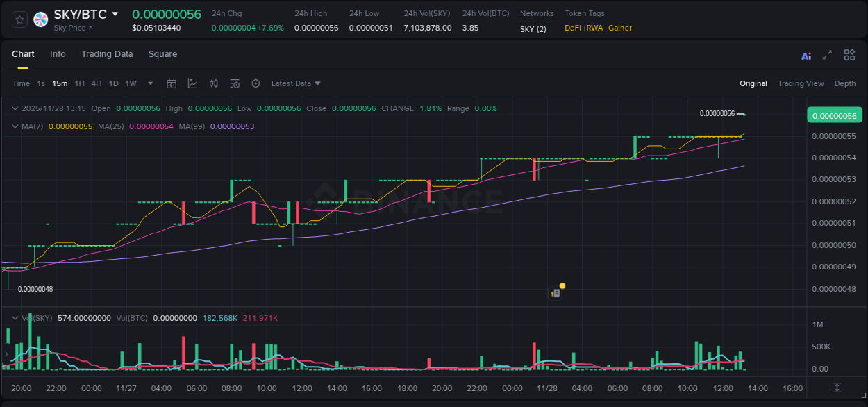
Task: Open SKY/BTC pair selector dropdown
Action: pyautogui.click(x=115, y=14)
